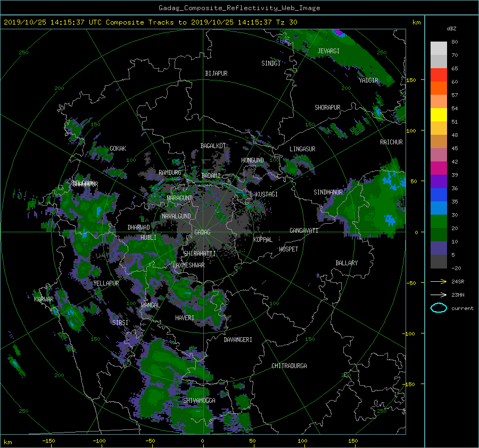Click the HUBLI city label

(148, 238)
